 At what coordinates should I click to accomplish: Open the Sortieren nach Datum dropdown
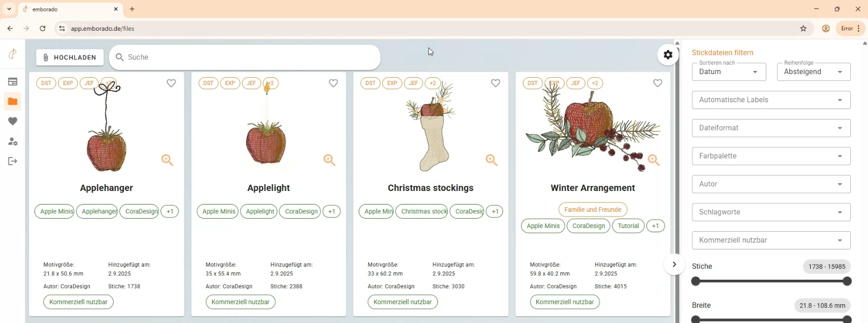coord(729,72)
